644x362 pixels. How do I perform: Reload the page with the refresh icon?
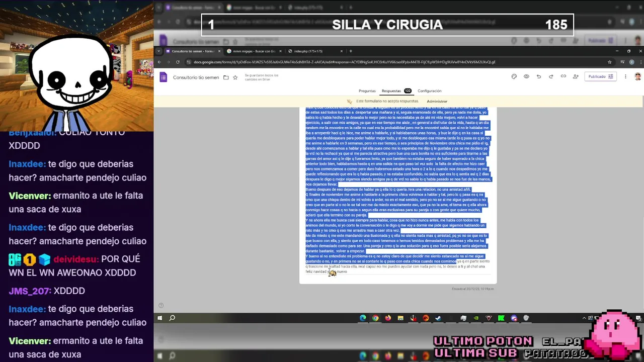point(178,62)
